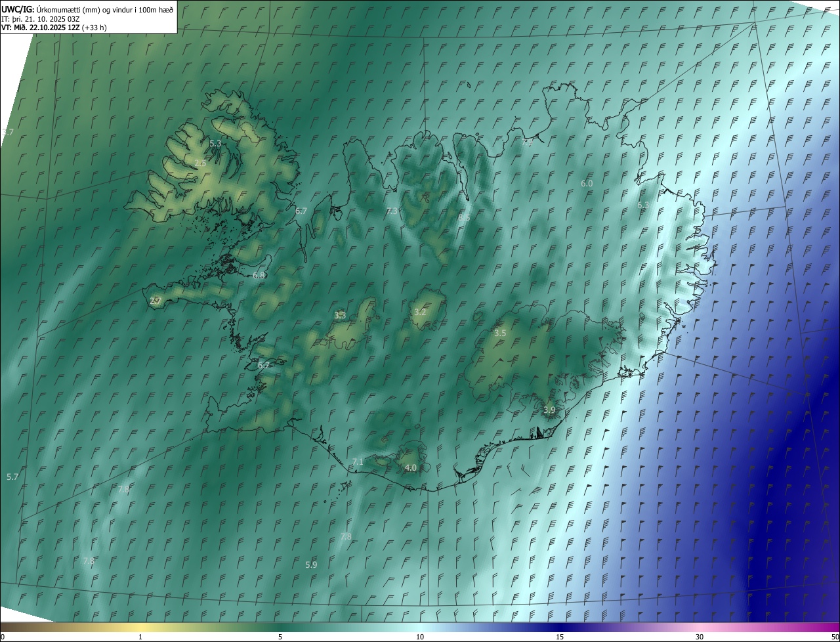The height and width of the screenshot is (642, 840).
Task: Click the value label 6.0 in the northeast
Action: [x=587, y=184]
